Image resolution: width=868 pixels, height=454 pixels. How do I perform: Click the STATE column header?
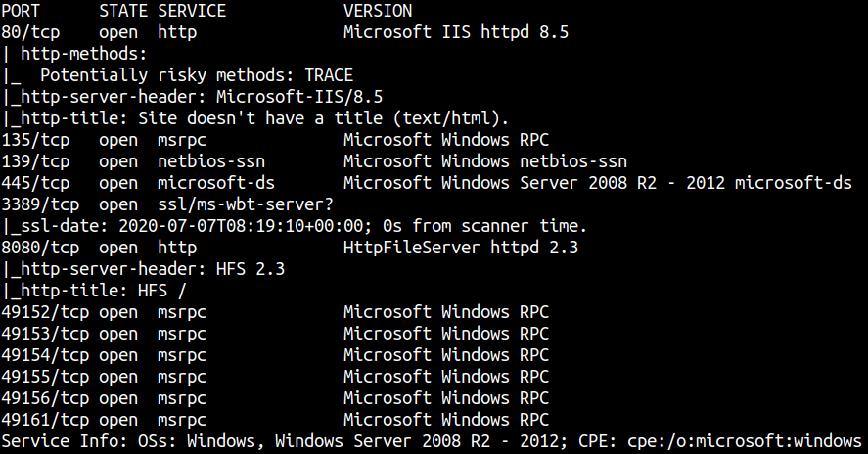(x=123, y=11)
